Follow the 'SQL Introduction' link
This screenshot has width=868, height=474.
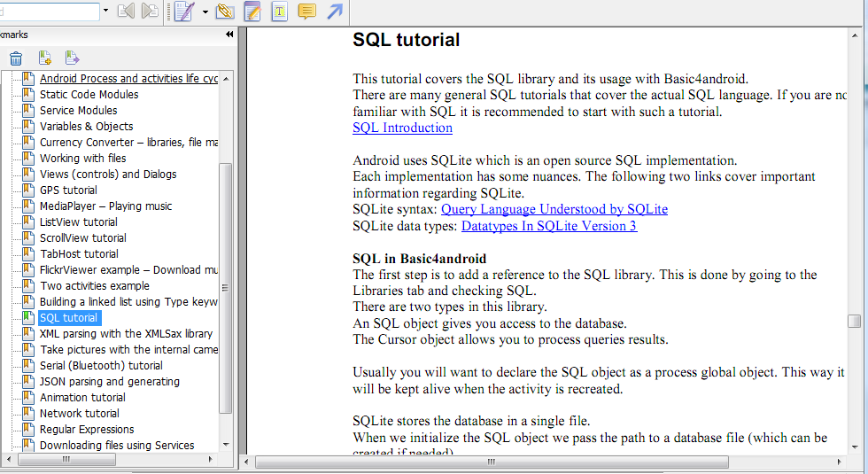coord(402,128)
